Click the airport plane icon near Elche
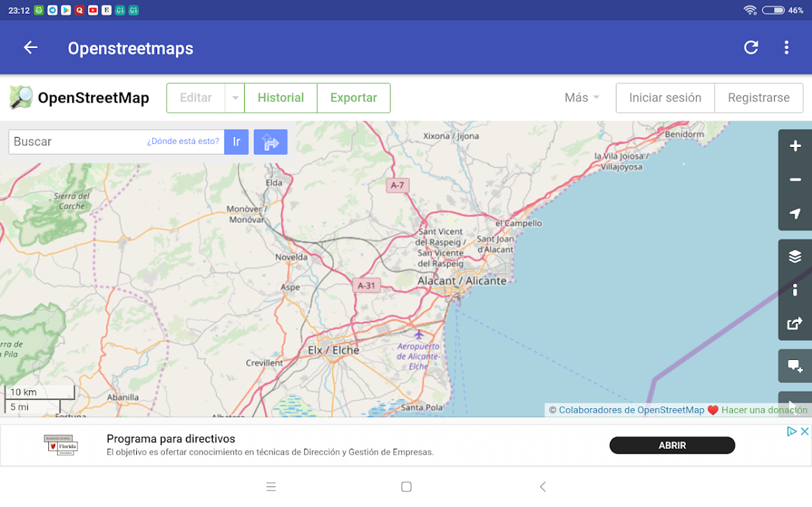The width and height of the screenshot is (812, 507). coord(418,334)
